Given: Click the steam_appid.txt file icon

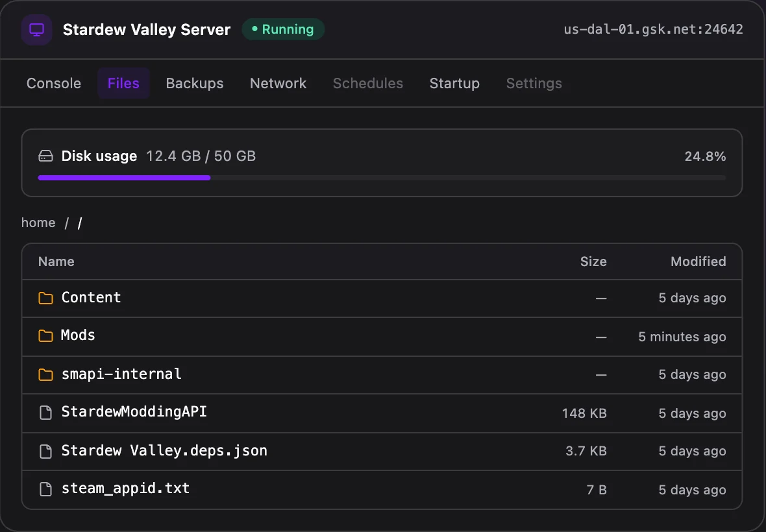Looking at the screenshot, I should point(45,489).
